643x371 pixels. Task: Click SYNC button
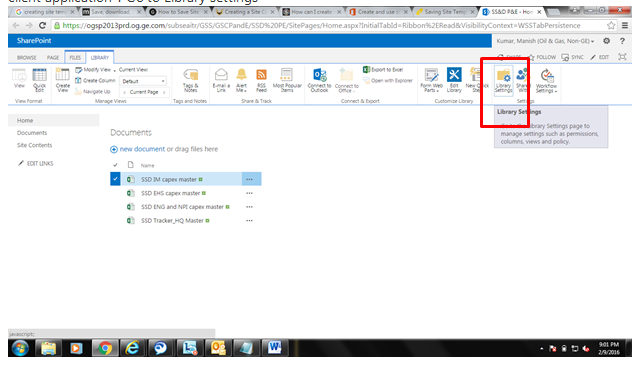(572, 57)
